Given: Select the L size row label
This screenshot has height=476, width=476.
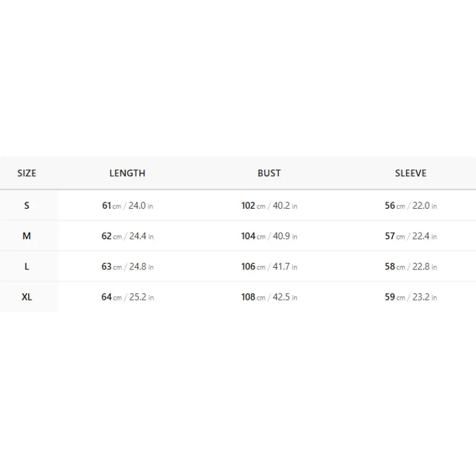Looking at the screenshot, I should pyautogui.click(x=27, y=267).
